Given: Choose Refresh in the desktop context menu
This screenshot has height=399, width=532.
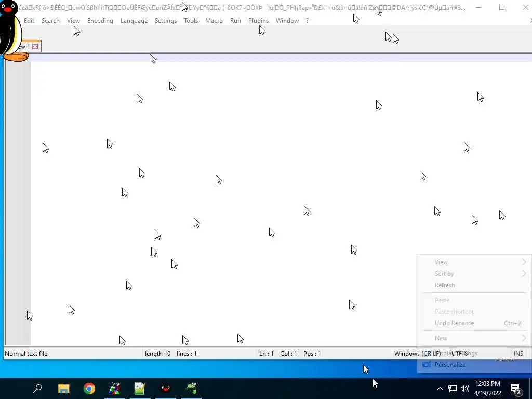Looking at the screenshot, I should [474, 285].
